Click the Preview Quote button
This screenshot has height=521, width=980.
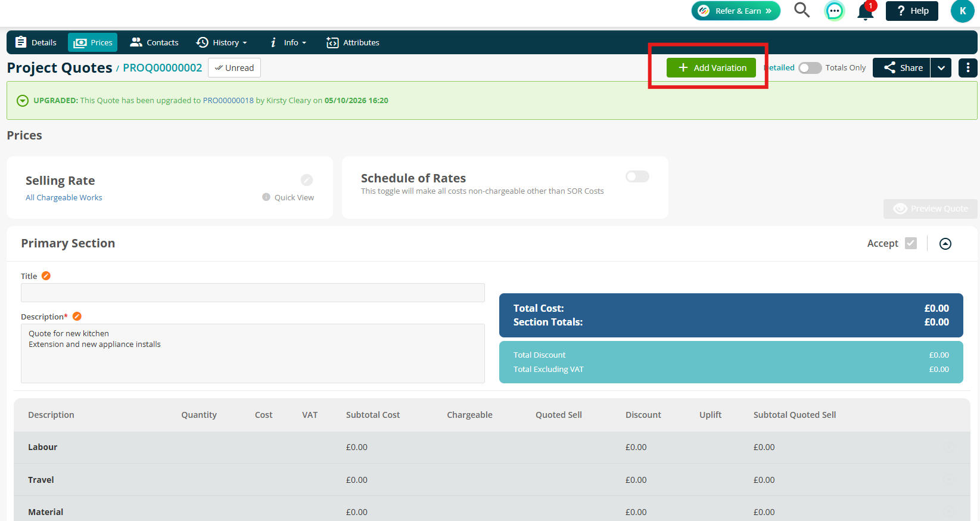[931, 209]
